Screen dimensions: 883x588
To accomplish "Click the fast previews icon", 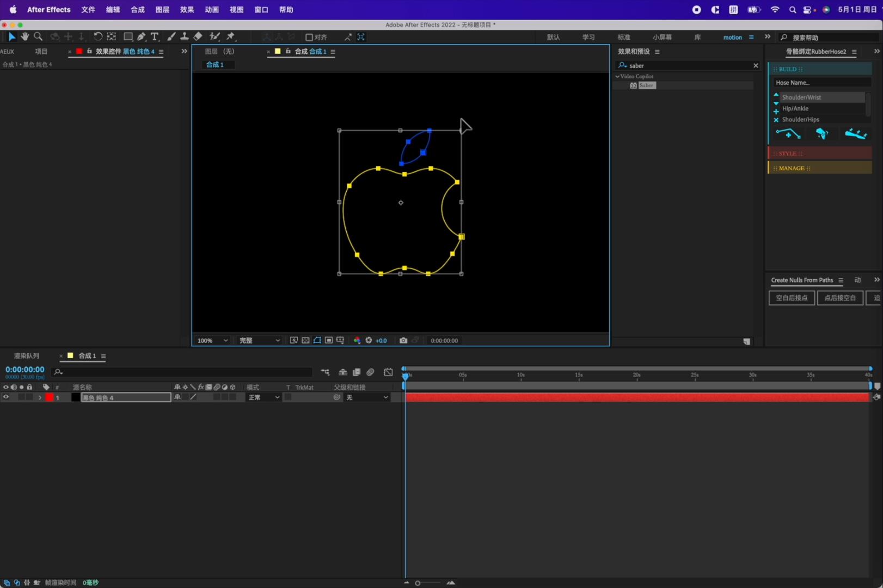I will click(293, 340).
